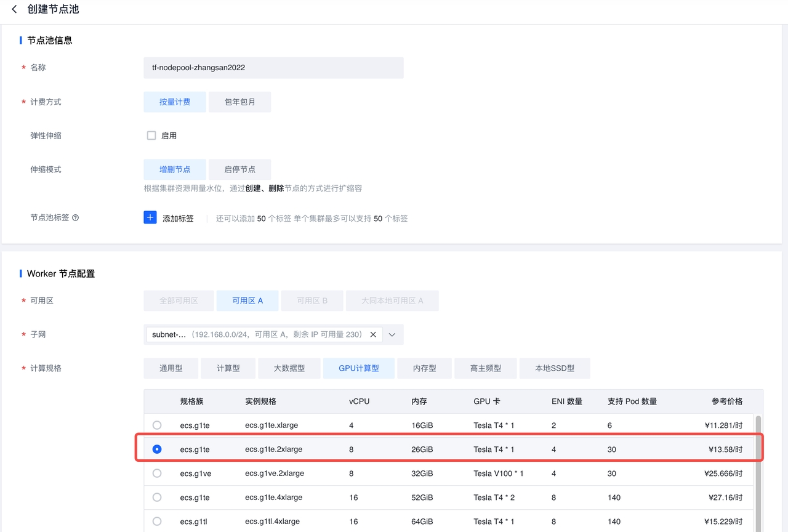Click the help icon beside 节点池标签
Image resolution: width=788 pixels, height=532 pixels.
pyautogui.click(x=76, y=218)
